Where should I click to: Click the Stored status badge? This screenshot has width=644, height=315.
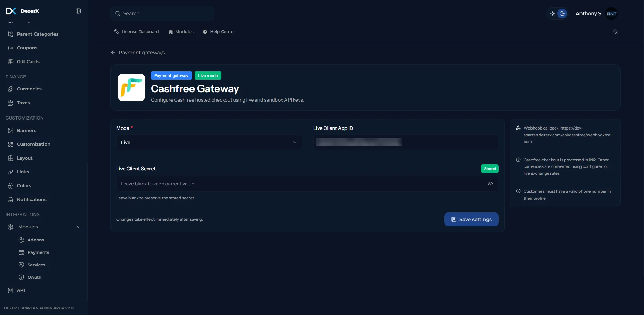(x=490, y=169)
